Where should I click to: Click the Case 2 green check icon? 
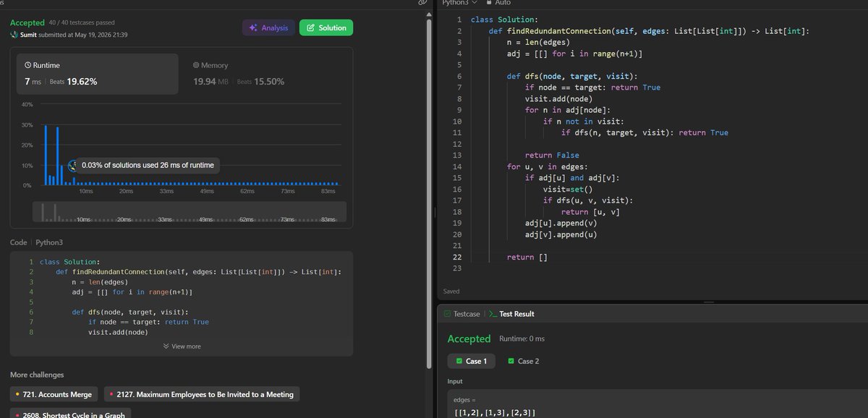pyautogui.click(x=511, y=361)
